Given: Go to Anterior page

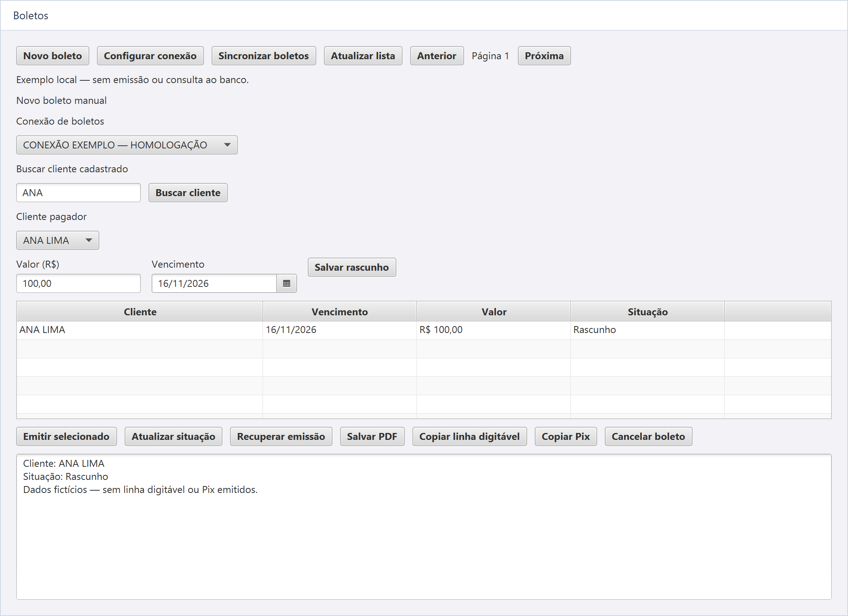Looking at the screenshot, I should (437, 56).
